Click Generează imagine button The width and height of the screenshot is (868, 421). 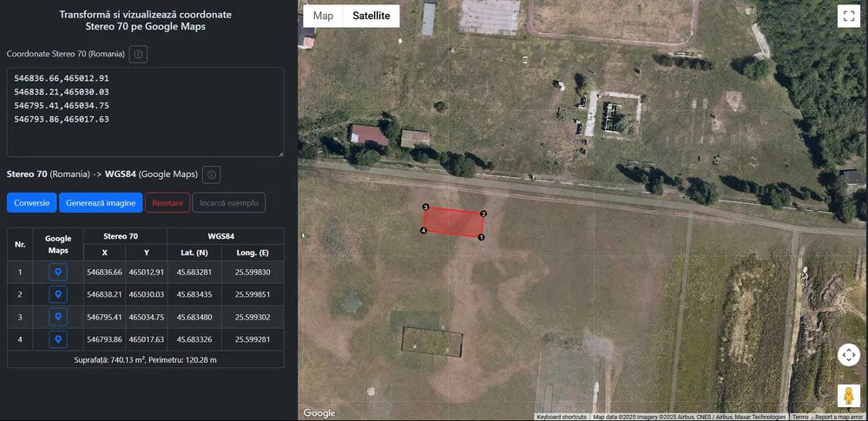[x=101, y=203]
